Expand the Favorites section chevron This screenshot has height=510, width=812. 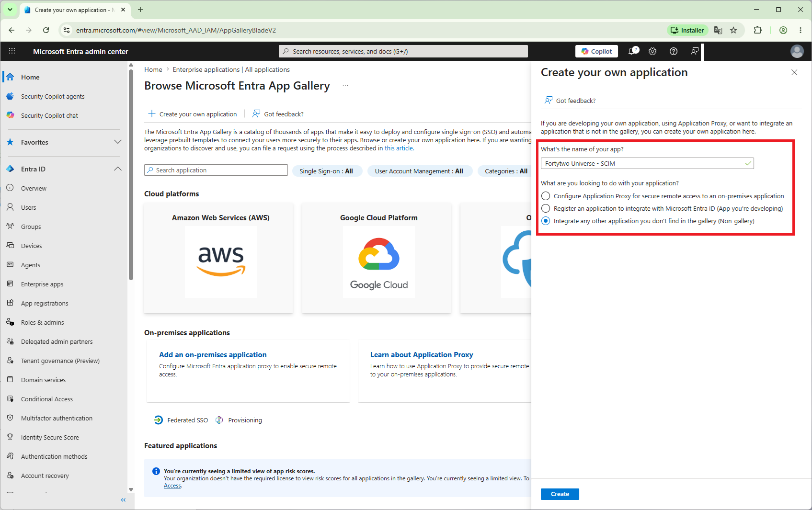pyautogui.click(x=118, y=142)
